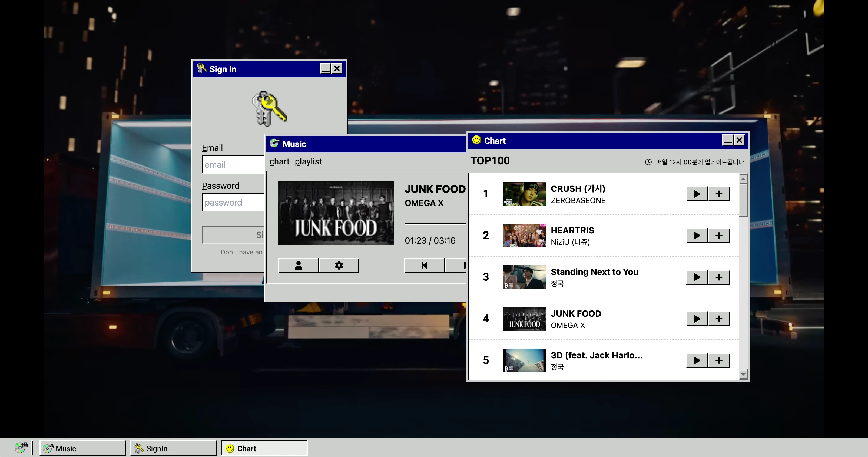Click the 01:23 / 03:16 time display
The height and width of the screenshot is (457, 868).
[430, 241]
